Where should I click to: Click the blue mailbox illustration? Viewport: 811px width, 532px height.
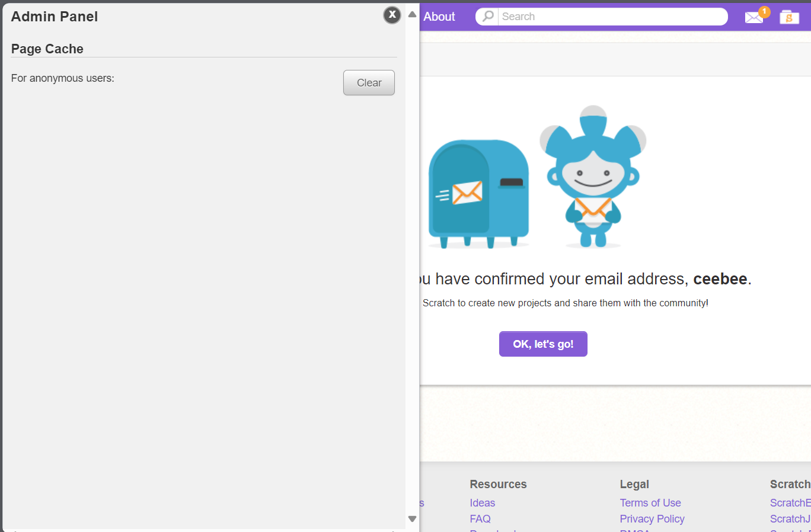[478, 193]
